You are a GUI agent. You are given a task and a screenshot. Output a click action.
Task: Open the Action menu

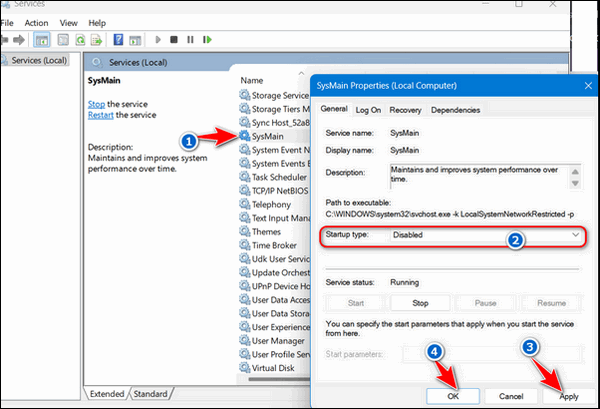coord(36,23)
